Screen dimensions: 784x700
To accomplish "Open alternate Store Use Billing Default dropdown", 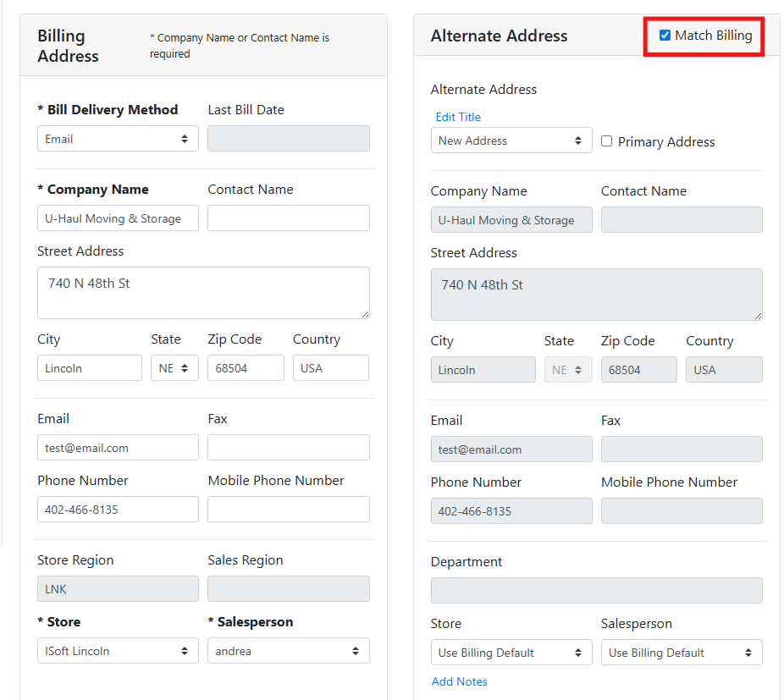I will pos(511,653).
